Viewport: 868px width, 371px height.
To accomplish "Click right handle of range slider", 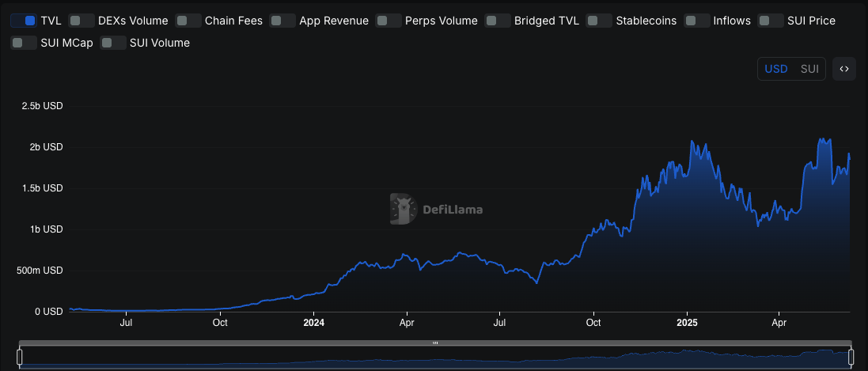I will tap(851, 358).
